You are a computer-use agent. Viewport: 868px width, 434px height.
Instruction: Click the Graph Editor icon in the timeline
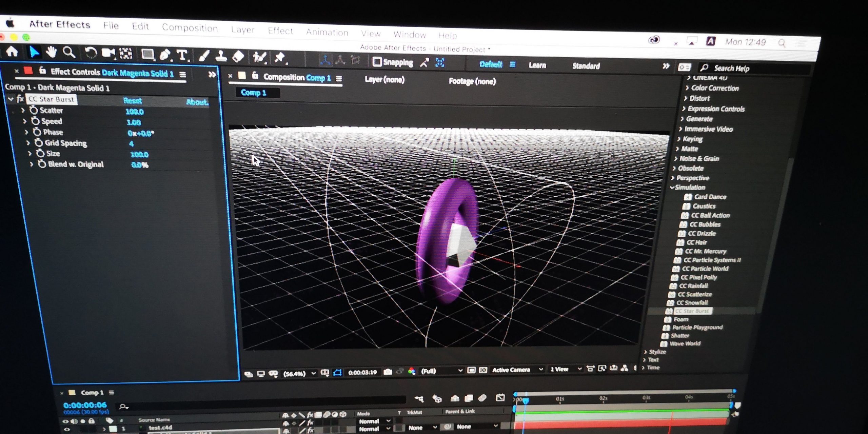(500, 397)
